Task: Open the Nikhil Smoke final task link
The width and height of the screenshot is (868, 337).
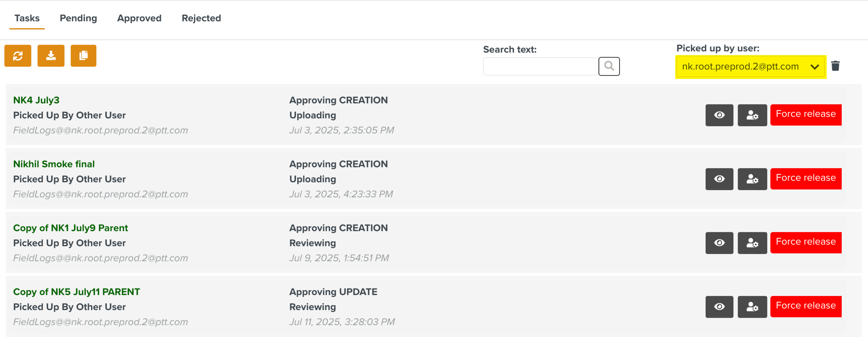Action: tap(54, 164)
